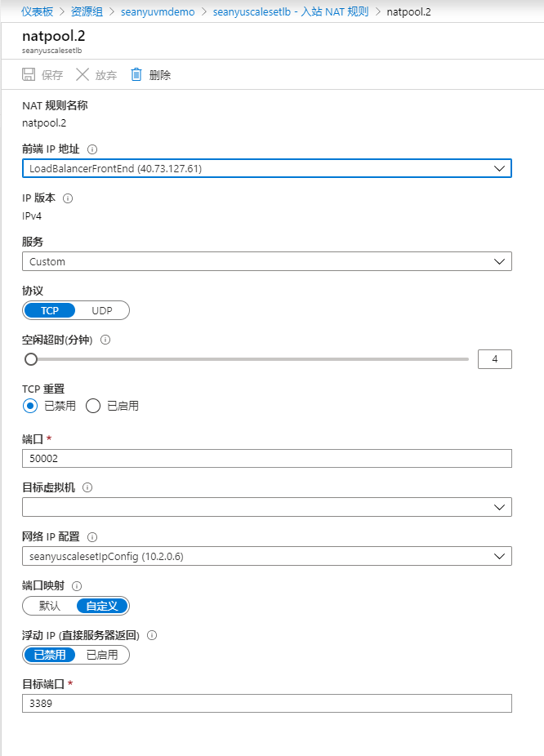The width and height of the screenshot is (544, 756).
Task: Switch 端口映射 to 默认
Action: click(50, 606)
